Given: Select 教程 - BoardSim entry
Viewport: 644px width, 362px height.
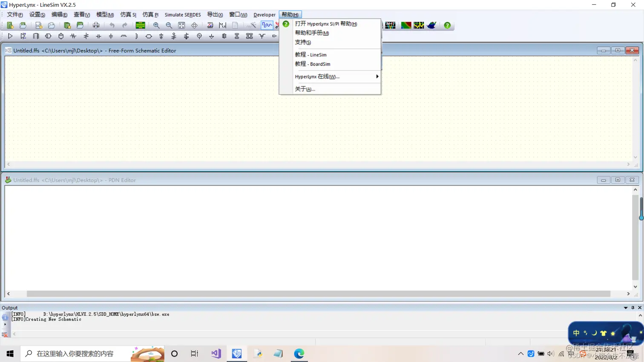Looking at the screenshot, I should point(330,64).
